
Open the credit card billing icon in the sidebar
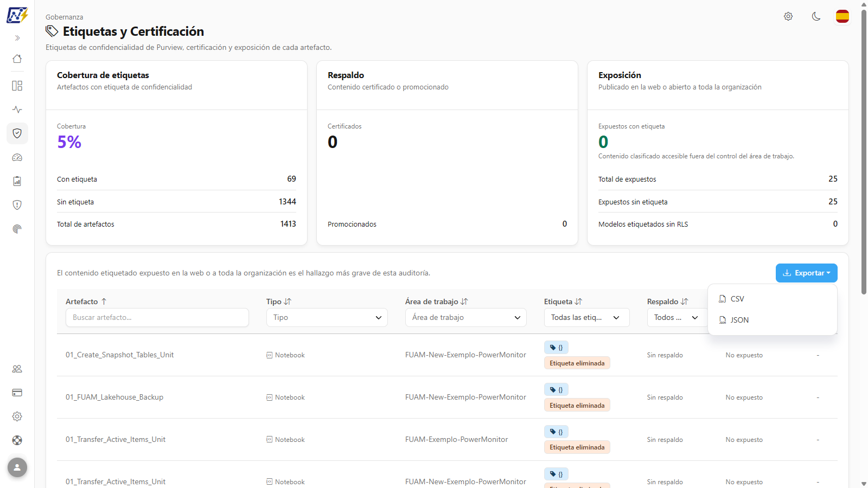coord(17,393)
